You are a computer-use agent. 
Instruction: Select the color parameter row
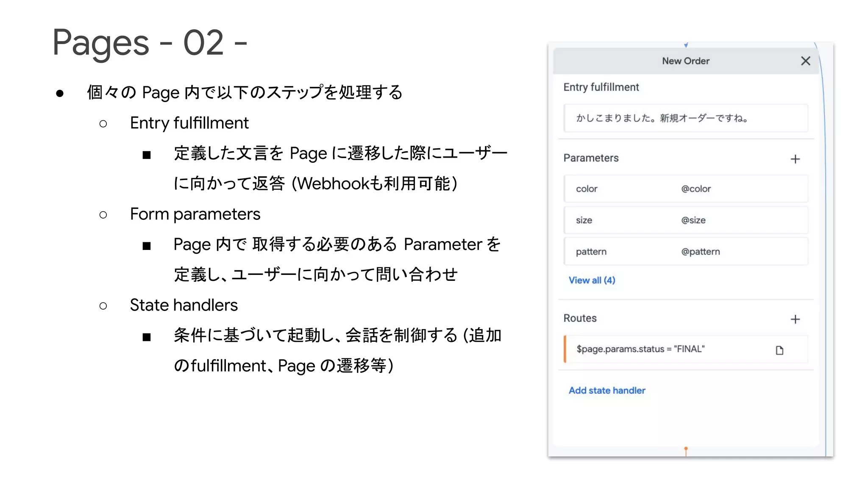(686, 189)
